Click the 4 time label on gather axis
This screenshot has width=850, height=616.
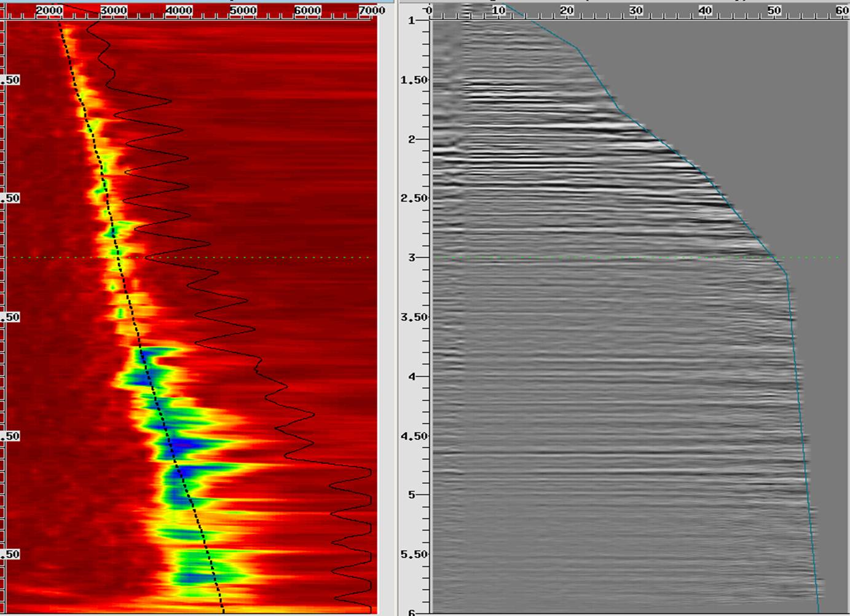click(412, 376)
